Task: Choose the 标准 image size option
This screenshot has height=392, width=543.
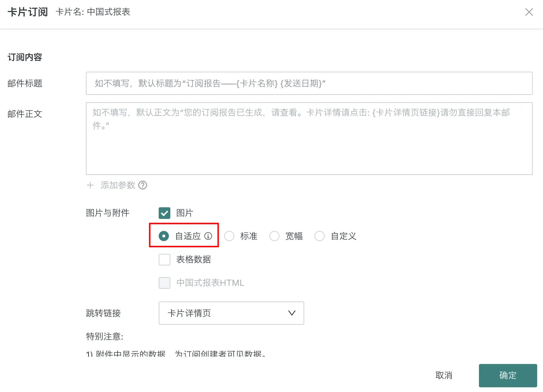Action: (x=229, y=236)
